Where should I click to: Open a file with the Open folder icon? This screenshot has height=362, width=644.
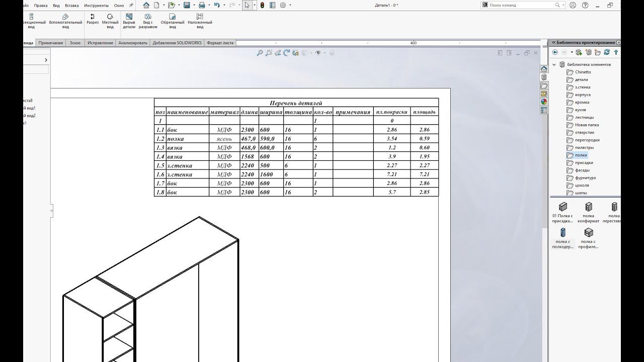tap(171, 5)
